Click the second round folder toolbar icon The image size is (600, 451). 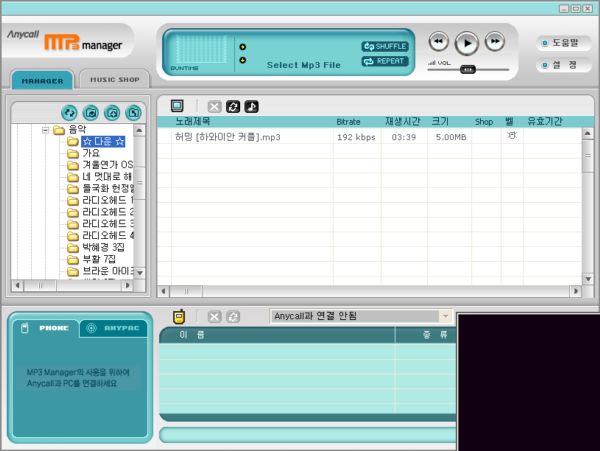pos(91,112)
